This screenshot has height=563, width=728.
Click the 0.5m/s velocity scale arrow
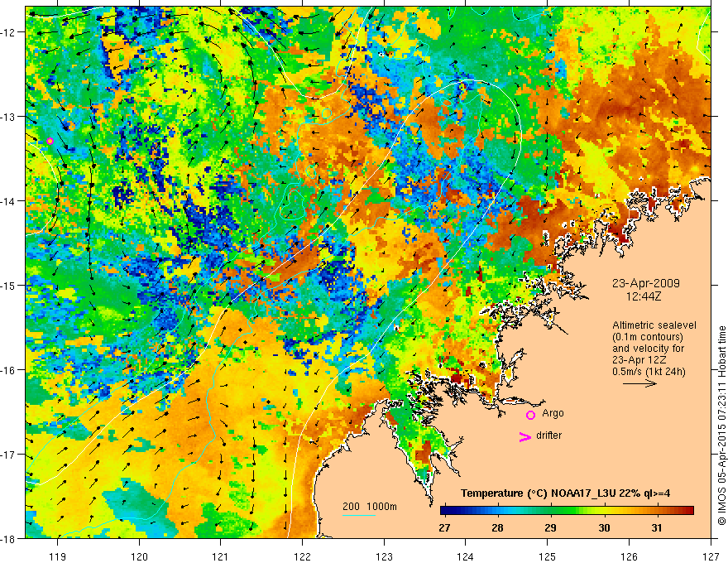(x=639, y=383)
